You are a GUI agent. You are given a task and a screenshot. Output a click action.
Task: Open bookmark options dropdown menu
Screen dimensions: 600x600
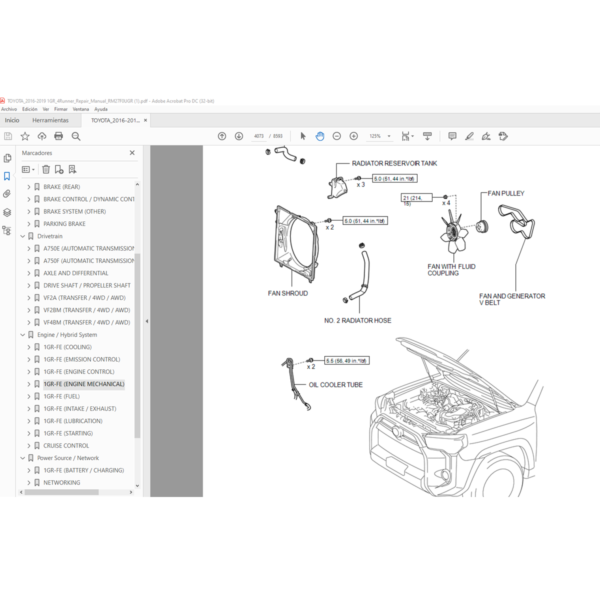click(28, 170)
